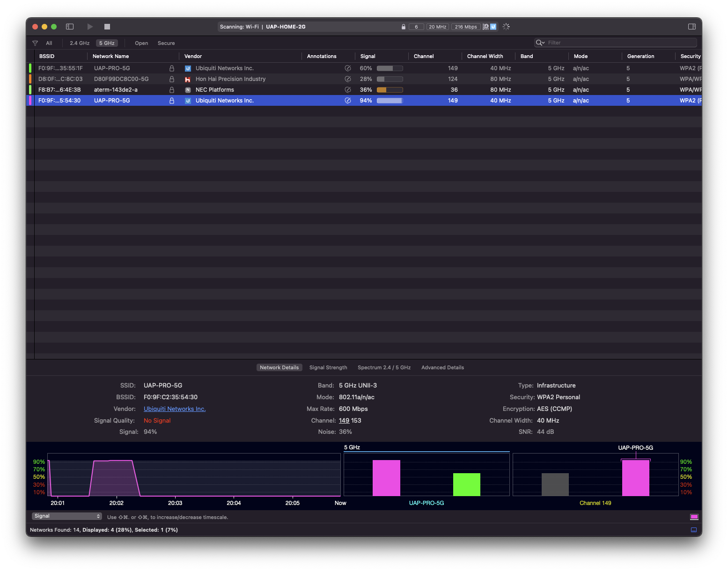The width and height of the screenshot is (728, 571).
Task: Click blue panel icon in status bar
Action: tap(694, 530)
